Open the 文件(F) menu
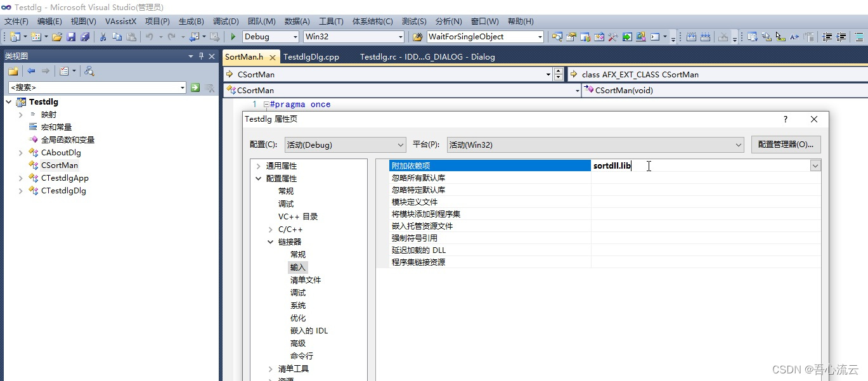 (16, 22)
